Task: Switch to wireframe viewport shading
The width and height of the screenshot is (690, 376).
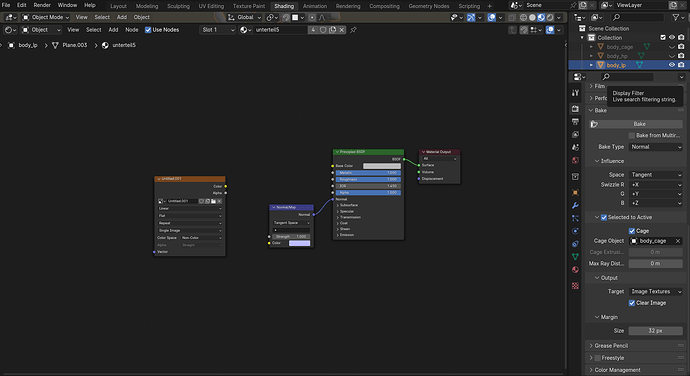Action: pyautogui.click(x=523, y=18)
